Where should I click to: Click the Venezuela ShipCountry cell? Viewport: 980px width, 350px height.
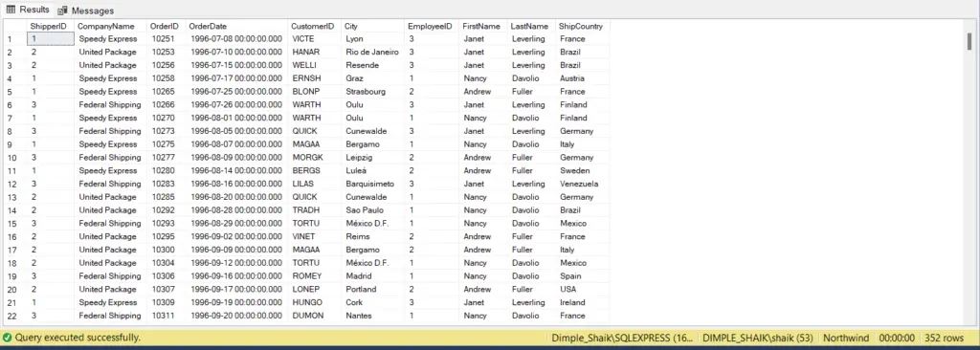click(x=583, y=184)
